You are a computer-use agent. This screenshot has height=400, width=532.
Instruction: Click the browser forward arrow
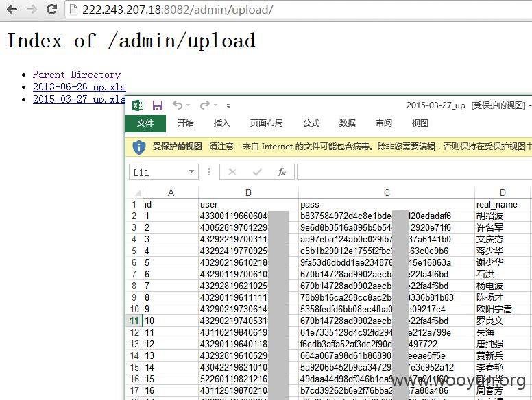32,9
